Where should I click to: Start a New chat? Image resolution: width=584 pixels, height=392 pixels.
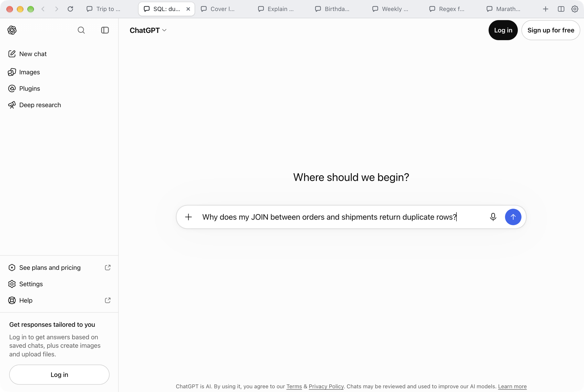(59, 54)
